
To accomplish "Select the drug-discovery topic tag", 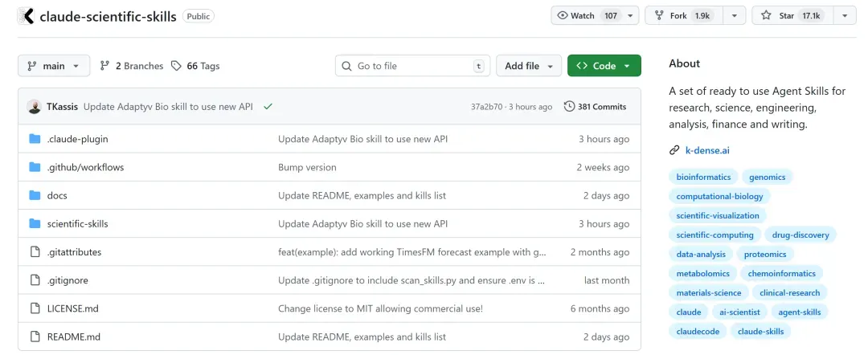I will (800, 235).
